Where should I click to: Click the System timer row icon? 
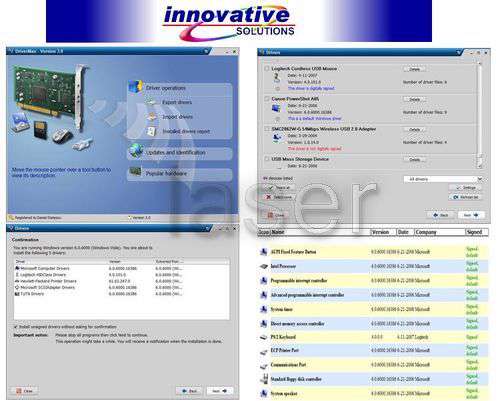[263, 309]
